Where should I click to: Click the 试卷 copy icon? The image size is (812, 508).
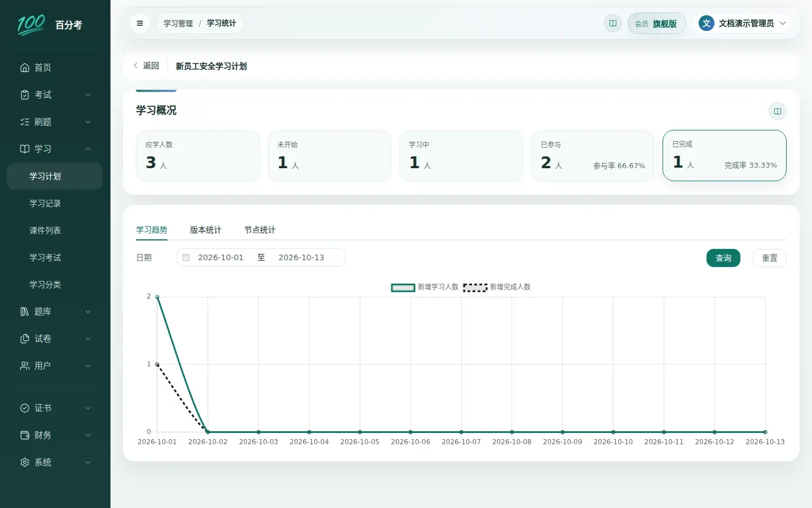(25, 339)
